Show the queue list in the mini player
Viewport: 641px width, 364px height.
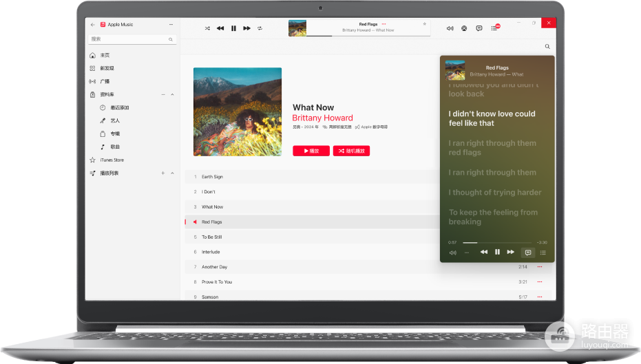pyautogui.click(x=543, y=253)
